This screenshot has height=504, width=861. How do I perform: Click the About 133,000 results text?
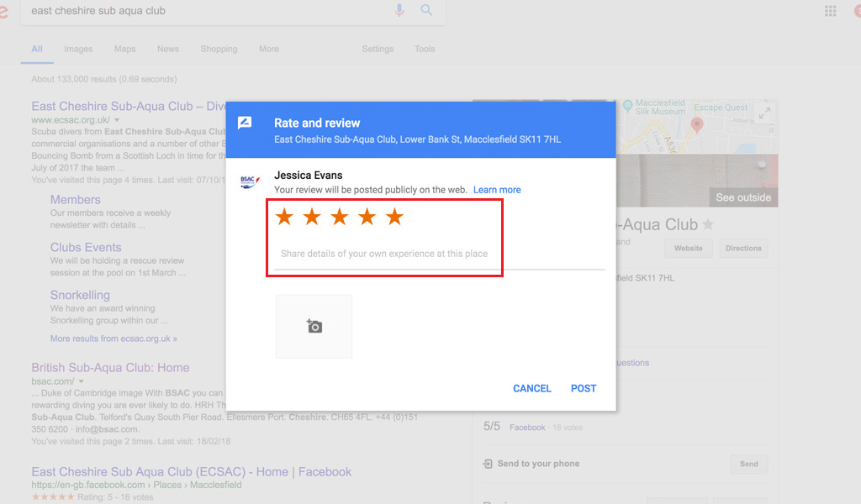pos(103,79)
